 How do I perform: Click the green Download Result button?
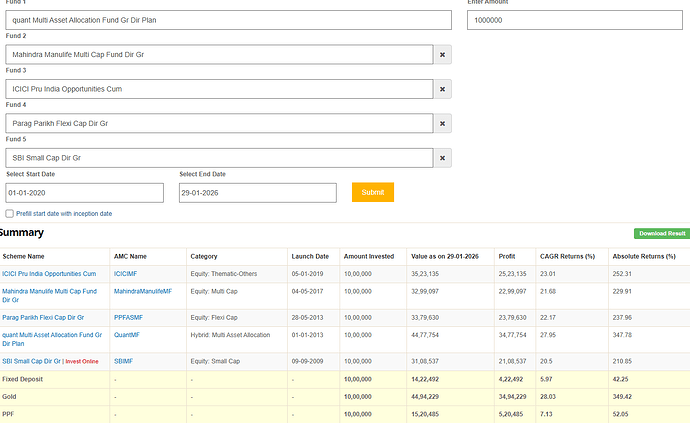click(x=661, y=233)
